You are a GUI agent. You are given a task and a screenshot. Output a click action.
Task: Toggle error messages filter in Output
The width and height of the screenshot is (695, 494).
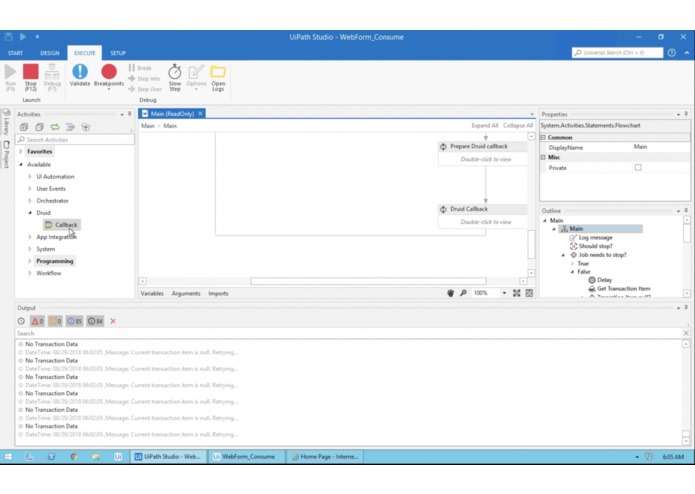(37, 321)
